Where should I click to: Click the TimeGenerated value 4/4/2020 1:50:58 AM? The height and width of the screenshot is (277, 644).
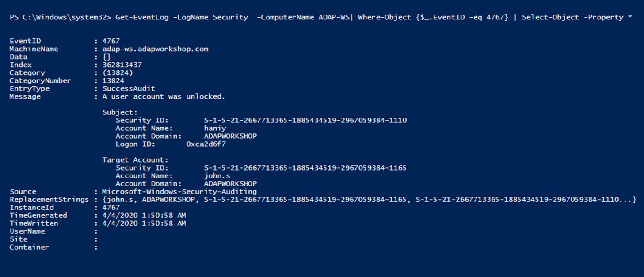144,216
